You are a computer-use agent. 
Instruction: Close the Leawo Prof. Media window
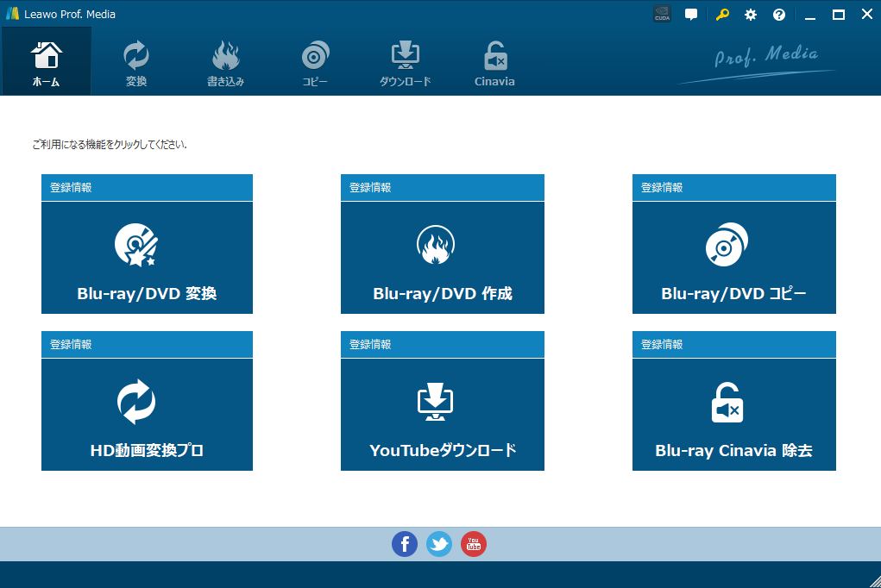(867, 15)
